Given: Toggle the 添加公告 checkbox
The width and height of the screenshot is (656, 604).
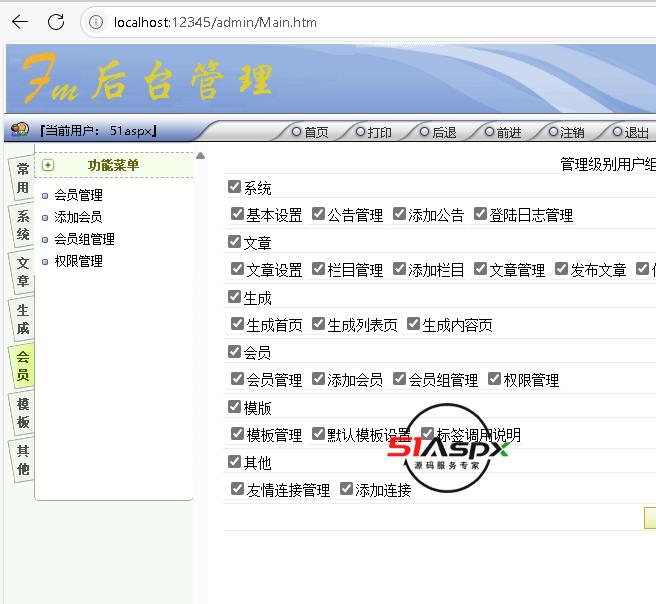Looking at the screenshot, I should [400, 214].
